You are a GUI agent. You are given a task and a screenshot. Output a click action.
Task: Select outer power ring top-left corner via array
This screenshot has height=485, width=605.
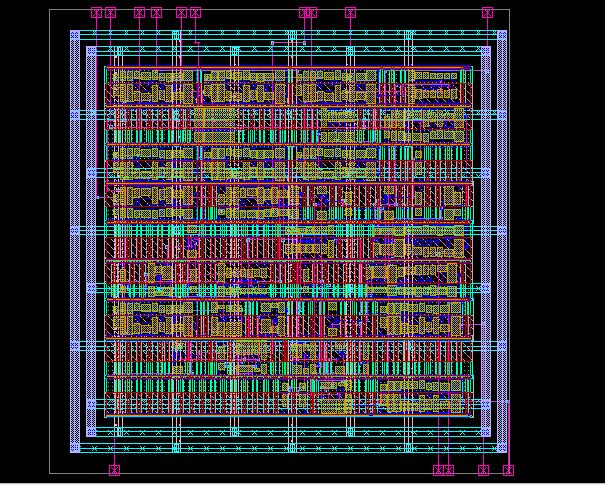pos(75,35)
